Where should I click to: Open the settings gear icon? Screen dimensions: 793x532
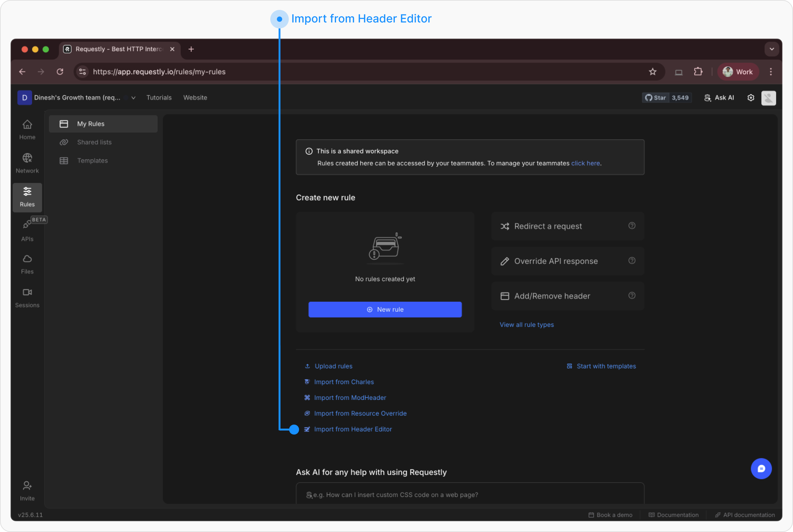[x=751, y=98]
